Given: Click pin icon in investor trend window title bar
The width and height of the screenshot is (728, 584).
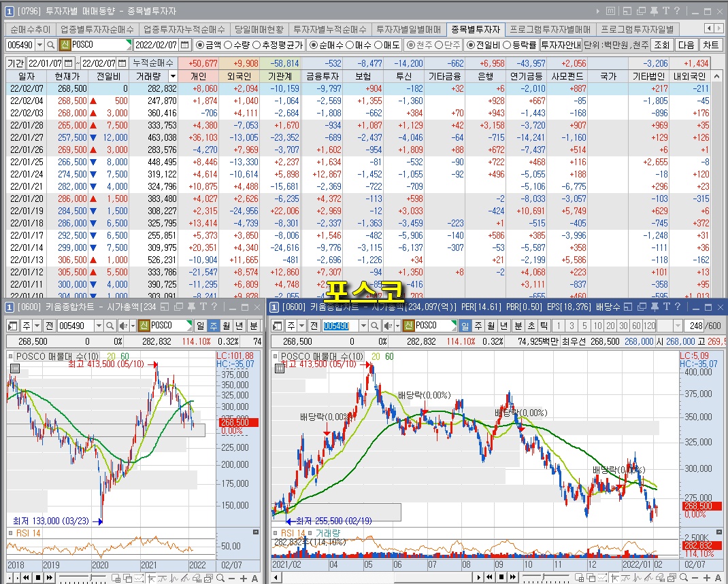Looking at the screenshot, I should click(x=654, y=11).
